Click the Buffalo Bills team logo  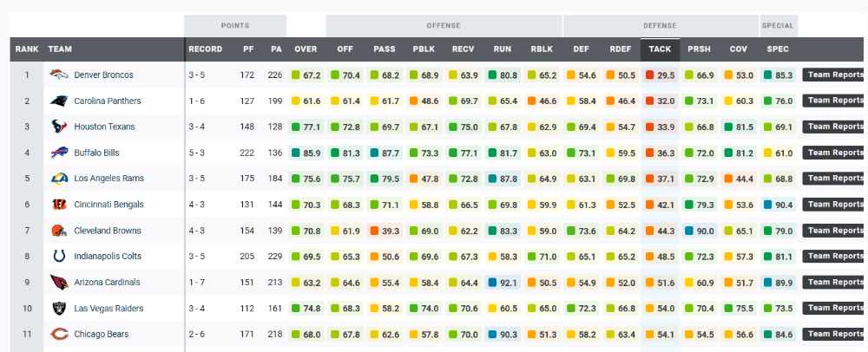(x=59, y=153)
